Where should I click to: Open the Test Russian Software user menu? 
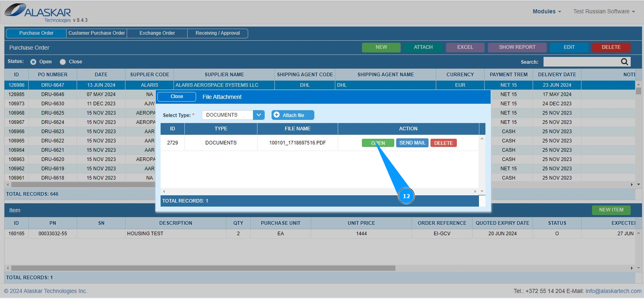604,11
